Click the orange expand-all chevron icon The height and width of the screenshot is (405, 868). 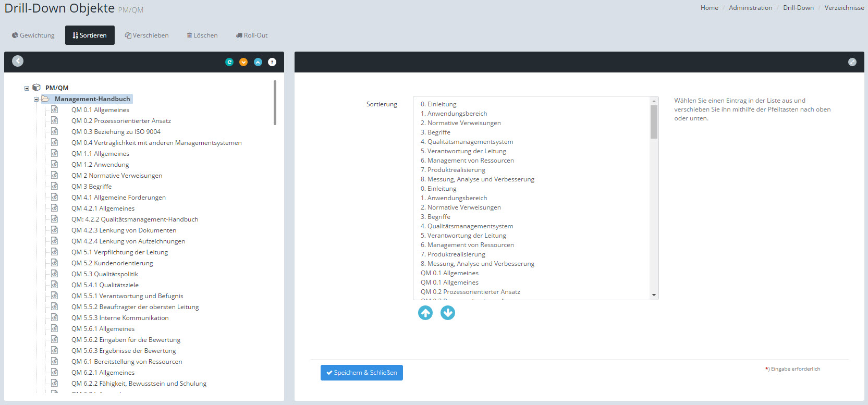click(243, 62)
